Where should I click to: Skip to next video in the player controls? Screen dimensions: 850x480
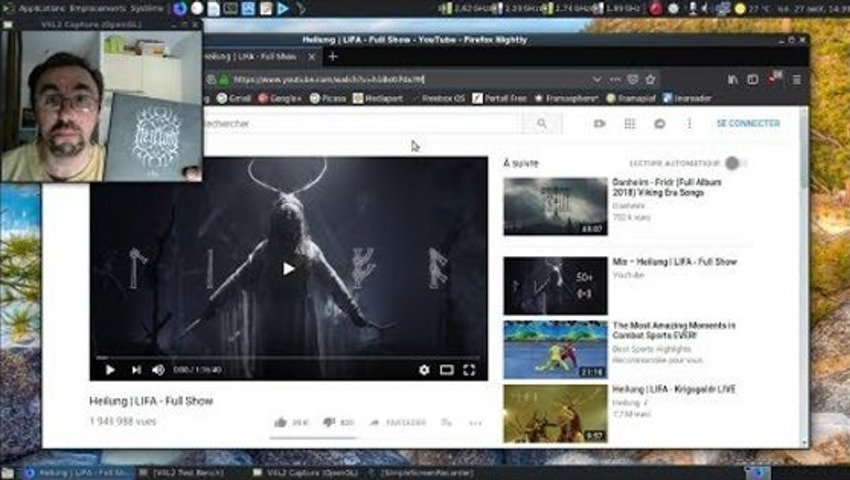pos(136,370)
